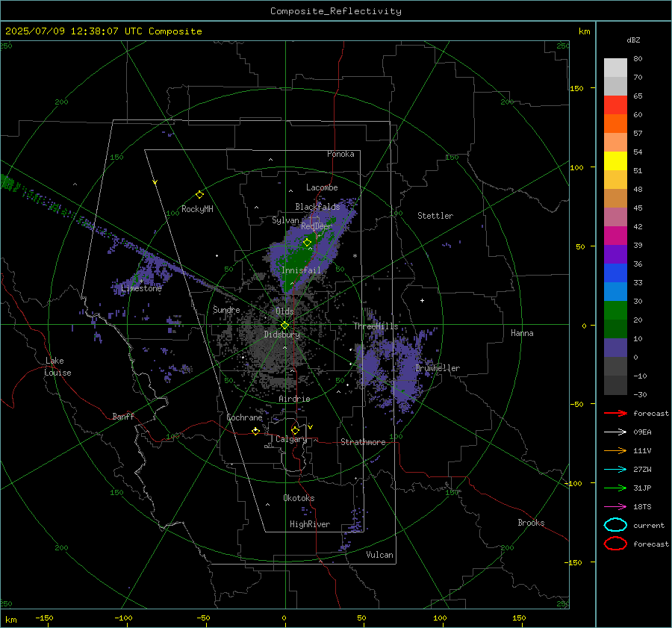Click the Vulcan town label

(x=379, y=555)
